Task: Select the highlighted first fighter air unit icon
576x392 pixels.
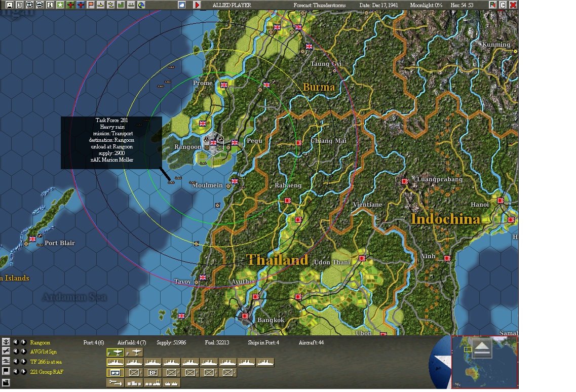Action: click(x=115, y=352)
